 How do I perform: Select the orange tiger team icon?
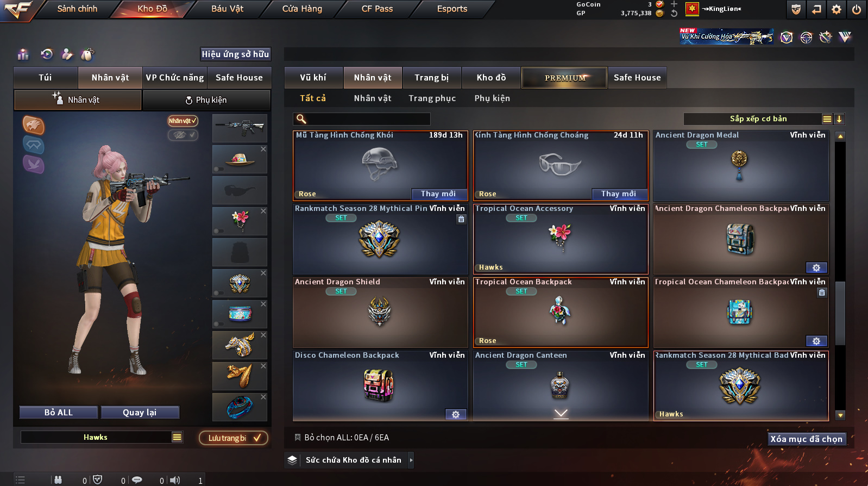point(33,125)
